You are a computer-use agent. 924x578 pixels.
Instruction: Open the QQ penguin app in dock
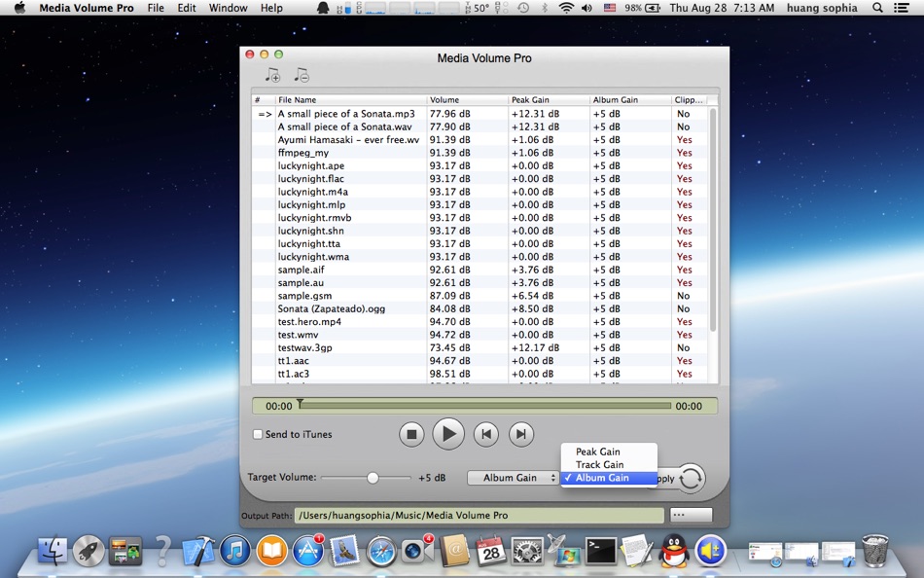(x=674, y=551)
